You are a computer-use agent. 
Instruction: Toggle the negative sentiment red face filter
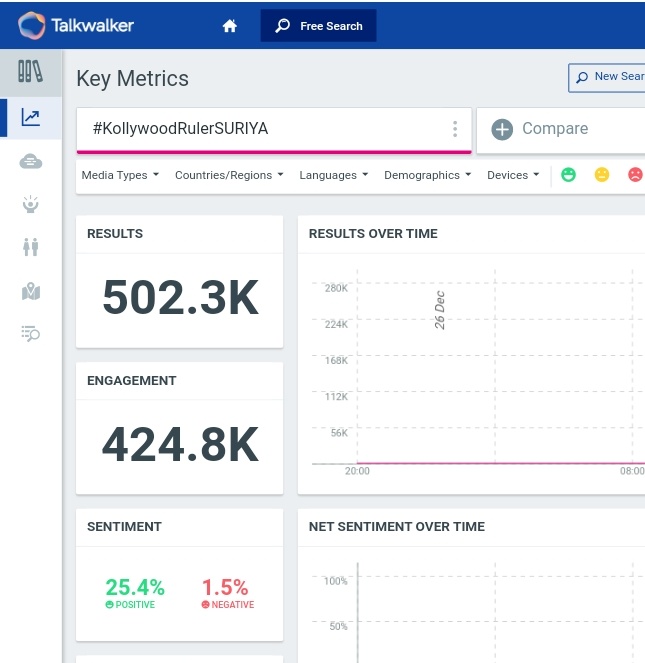tap(635, 174)
